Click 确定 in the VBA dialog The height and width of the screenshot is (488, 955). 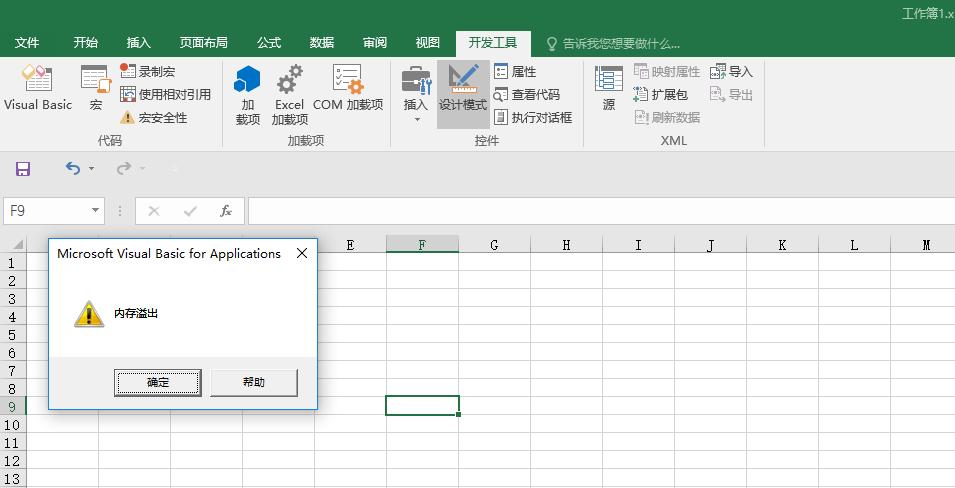pyautogui.click(x=158, y=383)
